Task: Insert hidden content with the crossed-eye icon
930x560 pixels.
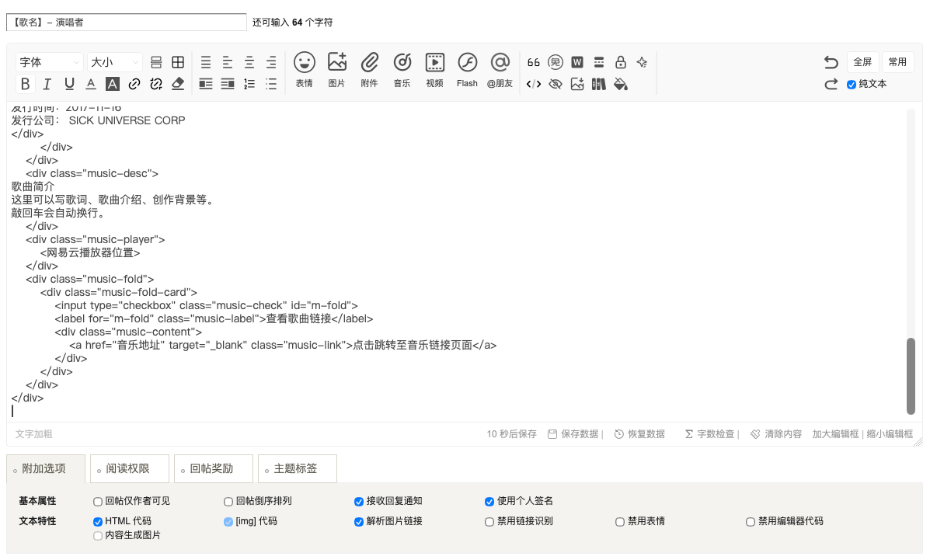Action: coord(556,84)
